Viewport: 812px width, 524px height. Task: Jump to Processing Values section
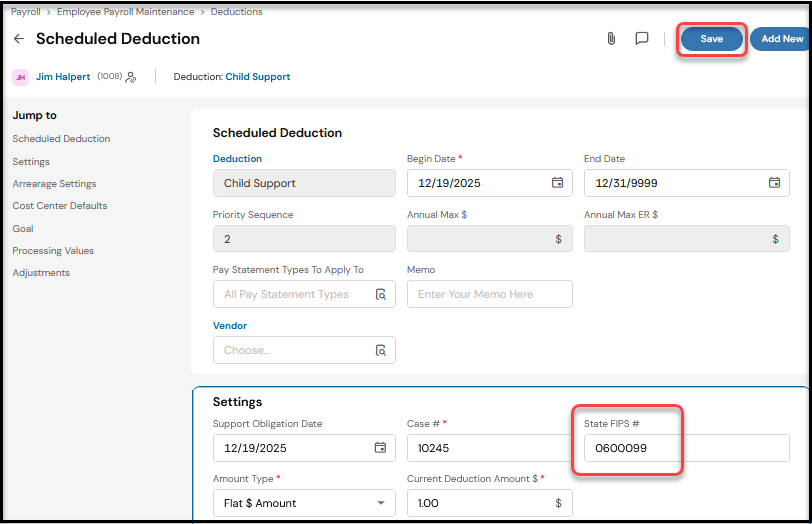pos(53,251)
